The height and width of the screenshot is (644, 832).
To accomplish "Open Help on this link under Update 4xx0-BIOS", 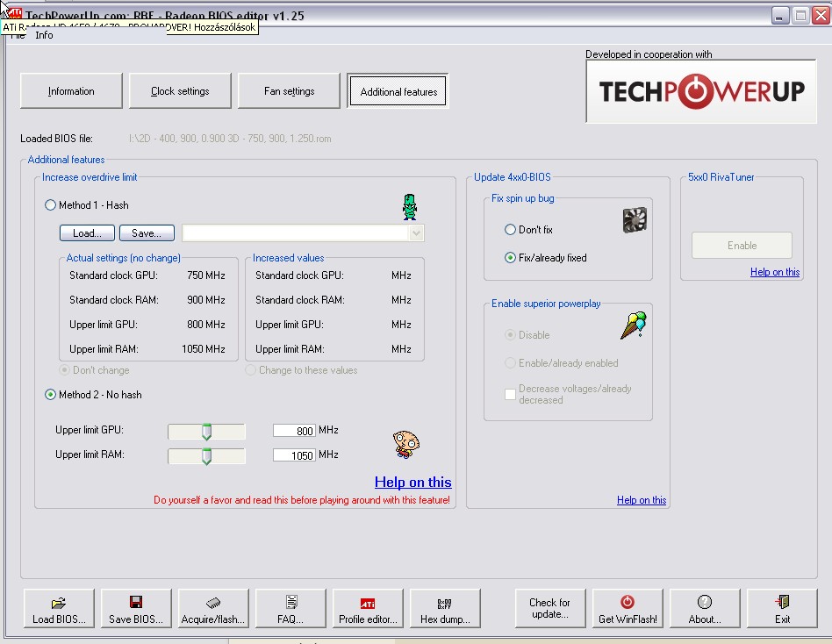I will [641, 500].
